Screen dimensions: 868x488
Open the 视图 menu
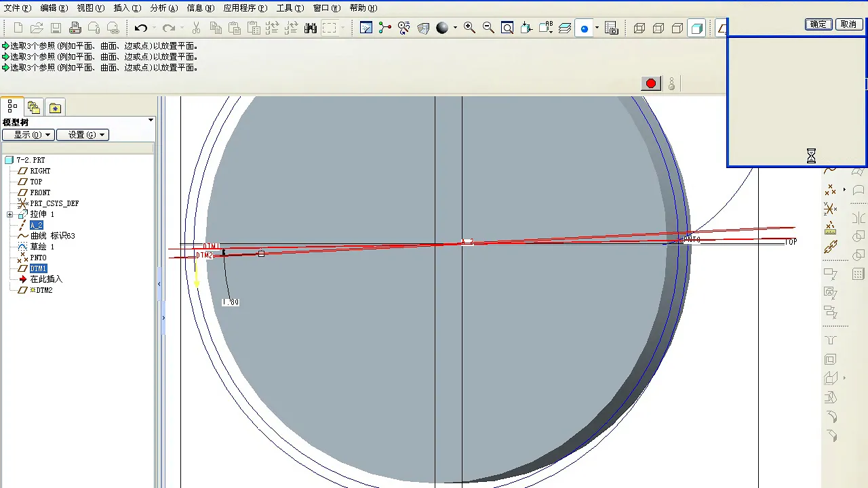[x=90, y=8]
